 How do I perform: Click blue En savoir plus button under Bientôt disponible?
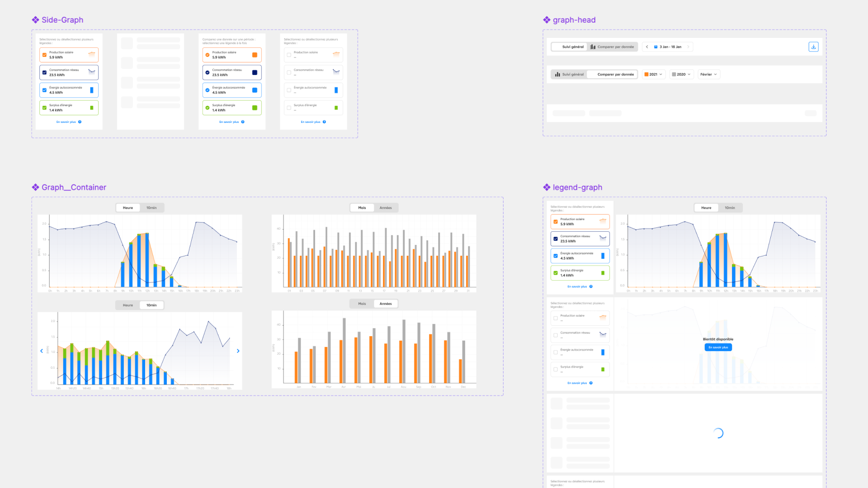click(x=718, y=347)
